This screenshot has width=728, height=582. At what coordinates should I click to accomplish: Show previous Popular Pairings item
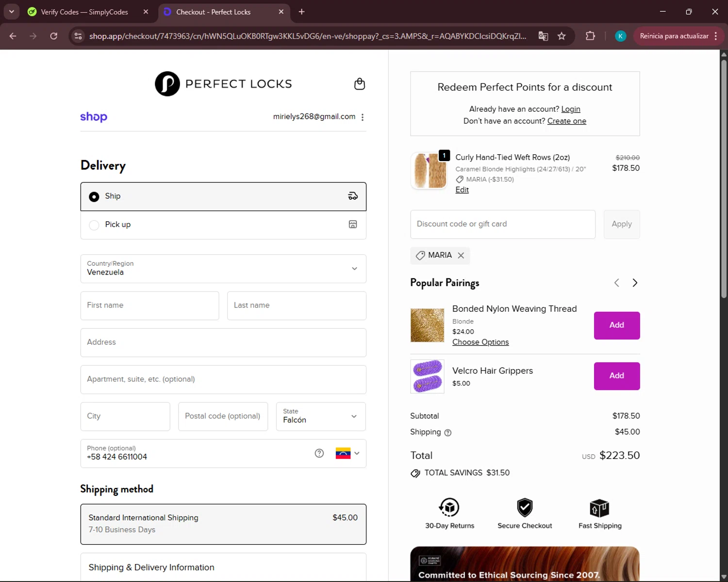[617, 283]
